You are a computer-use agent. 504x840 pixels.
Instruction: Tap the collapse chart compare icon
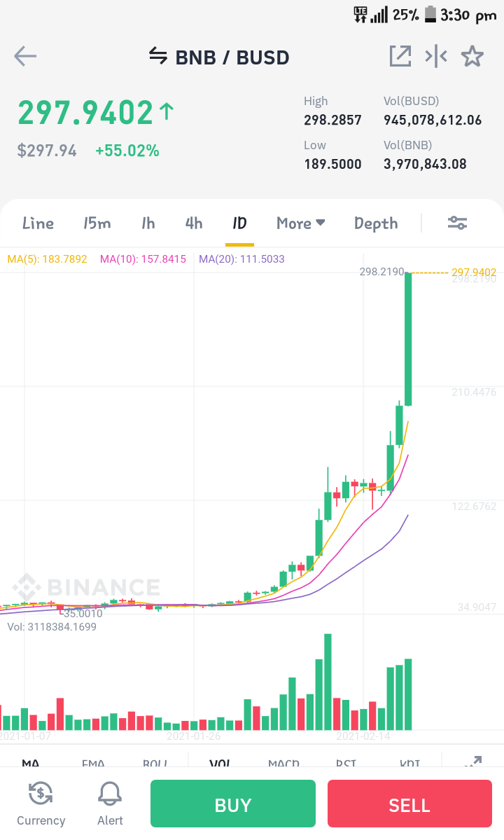[436, 56]
